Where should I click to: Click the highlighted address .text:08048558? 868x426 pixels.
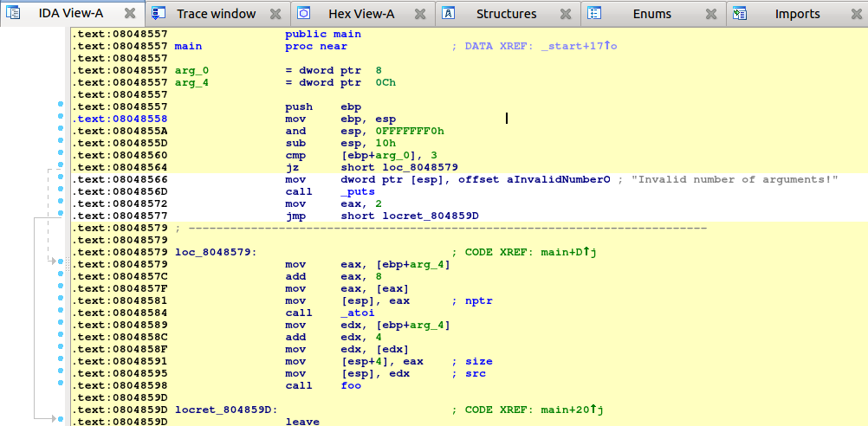[120, 119]
